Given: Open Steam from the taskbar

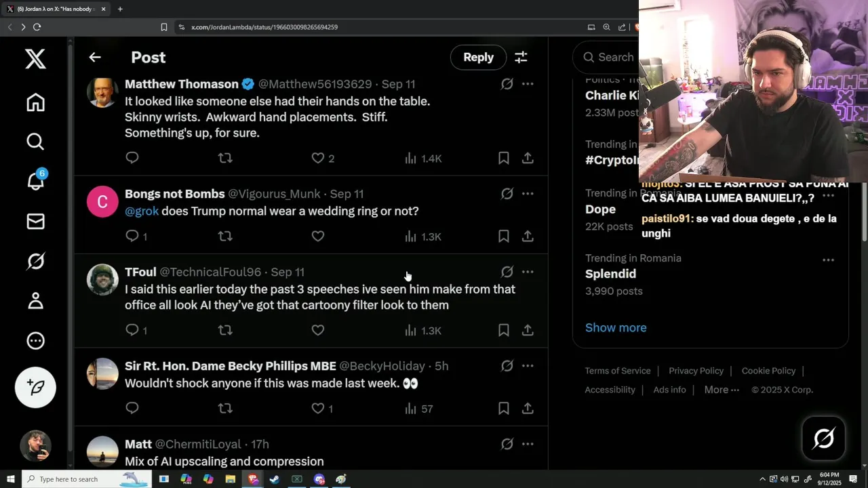Looking at the screenshot, I should (275, 479).
